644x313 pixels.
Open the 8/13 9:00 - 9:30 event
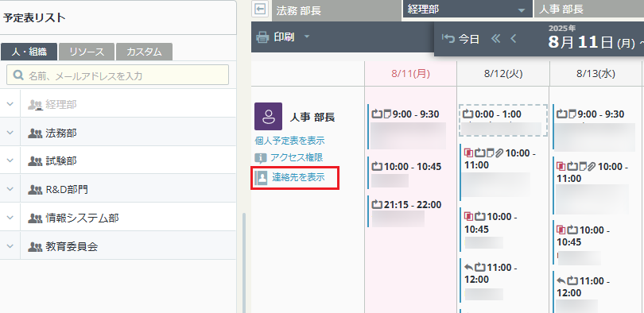596,126
